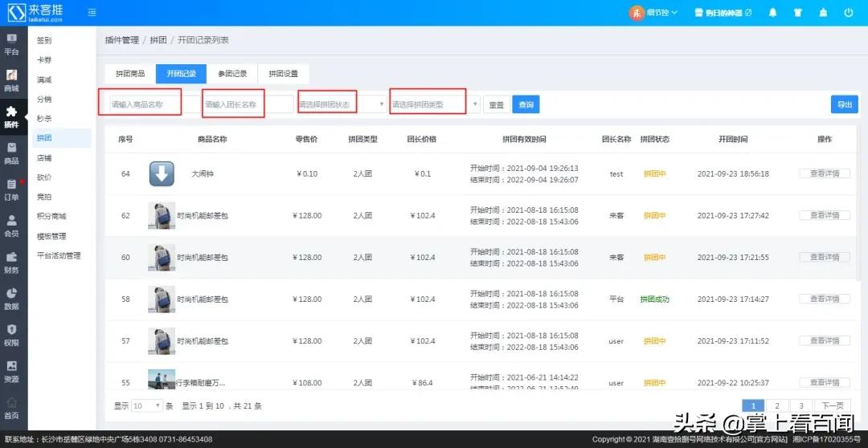Open the 平台 section in the sidebar
This screenshot has width=868, height=448.
coord(11,44)
